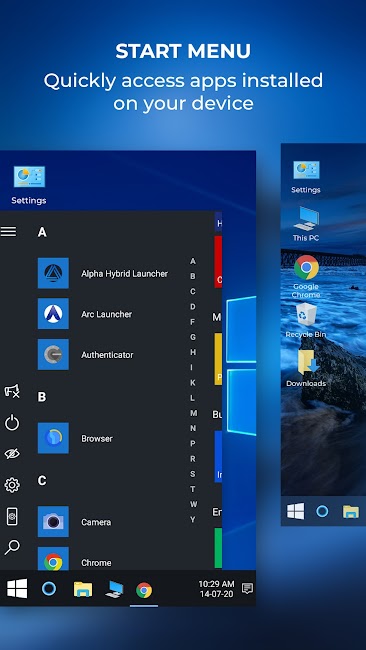This screenshot has width=366, height=650.
Task: Click the clock showing 10:29 AM
Action: [x=216, y=589]
